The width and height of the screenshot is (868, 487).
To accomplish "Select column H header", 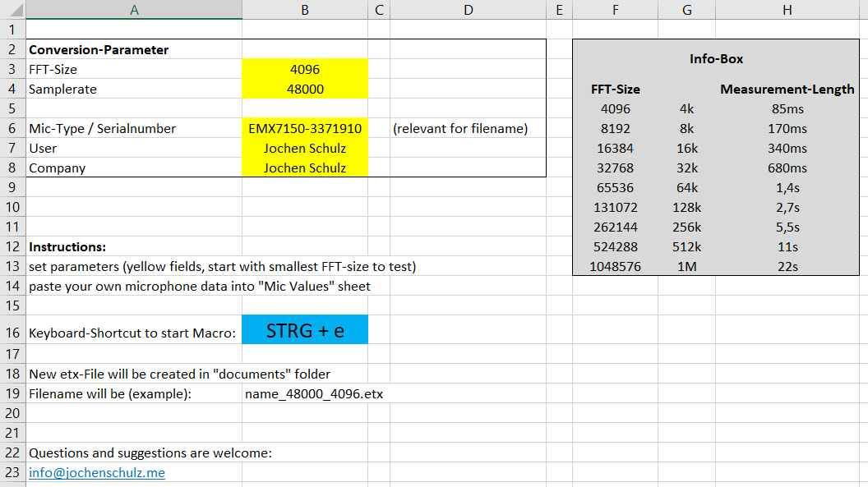I will tap(787, 10).
